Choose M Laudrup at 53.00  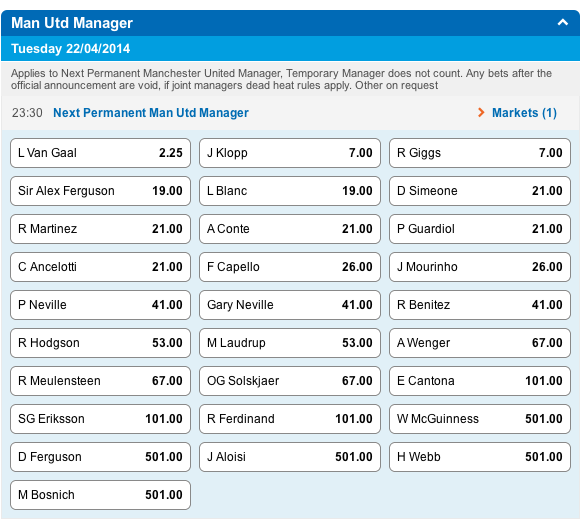[x=290, y=343]
